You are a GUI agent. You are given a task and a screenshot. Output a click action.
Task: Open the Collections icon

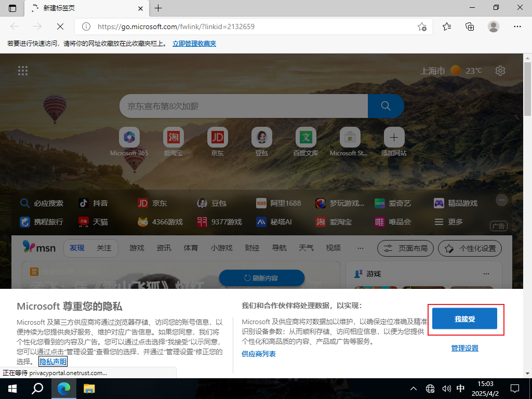click(470, 26)
